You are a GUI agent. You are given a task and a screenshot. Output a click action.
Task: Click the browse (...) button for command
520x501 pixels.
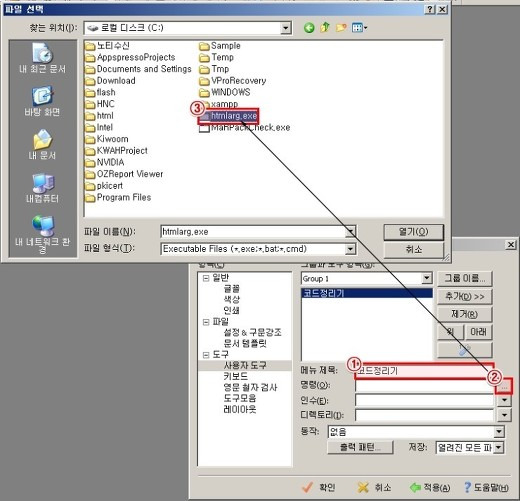tap(504, 388)
